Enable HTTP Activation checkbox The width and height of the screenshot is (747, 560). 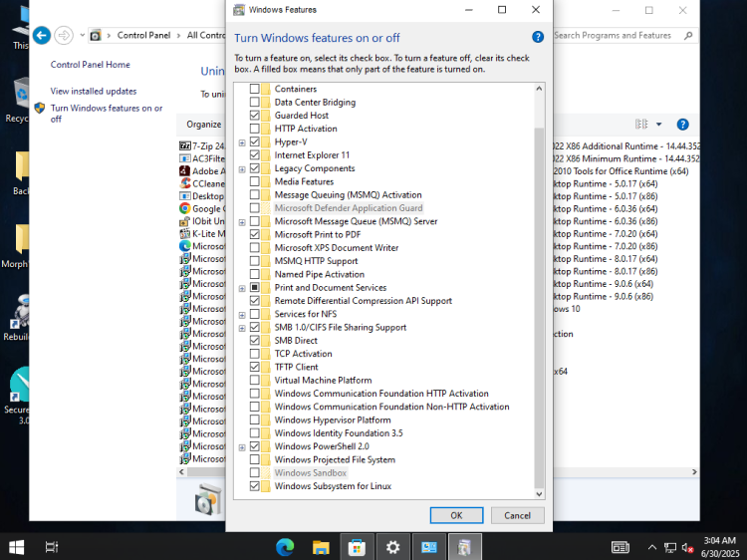pyautogui.click(x=254, y=129)
